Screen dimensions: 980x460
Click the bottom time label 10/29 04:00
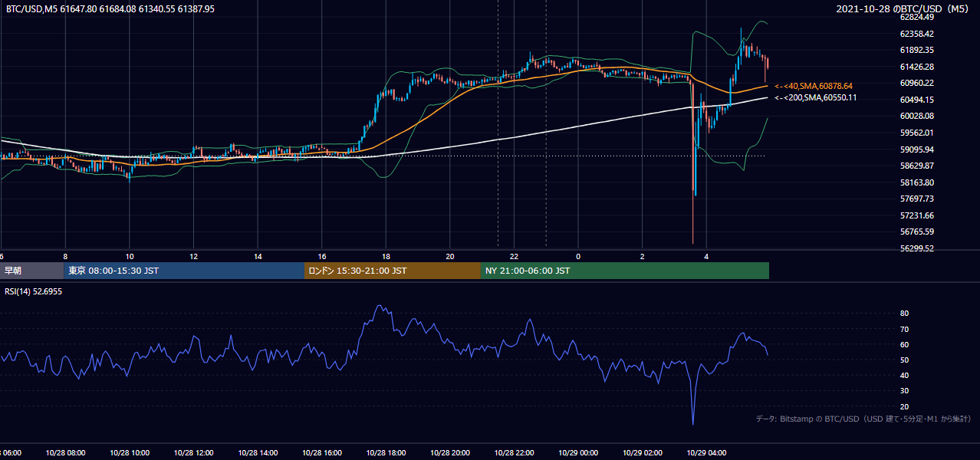pos(706,453)
